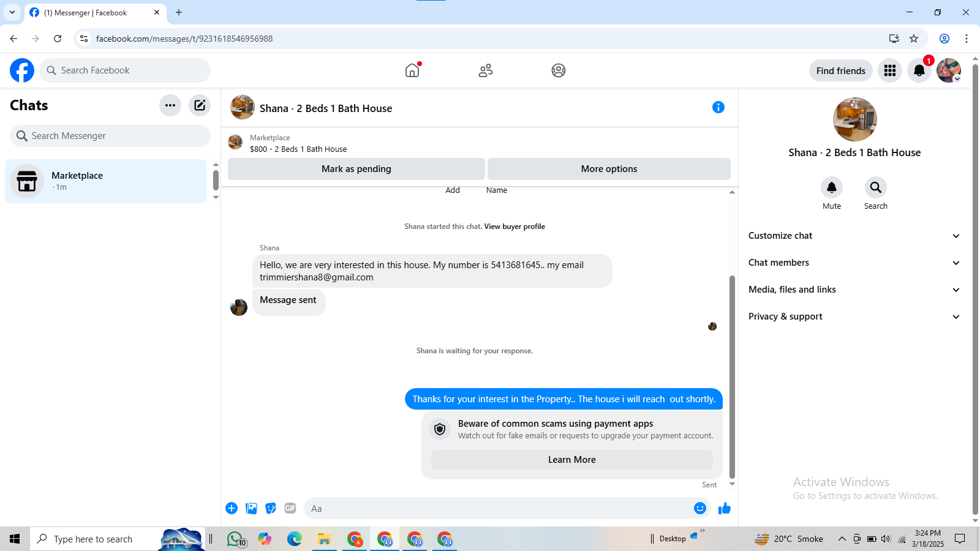Open Chrome three-dot menu
The width and height of the screenshot is (980, 551).
click(x=967, y=39)
